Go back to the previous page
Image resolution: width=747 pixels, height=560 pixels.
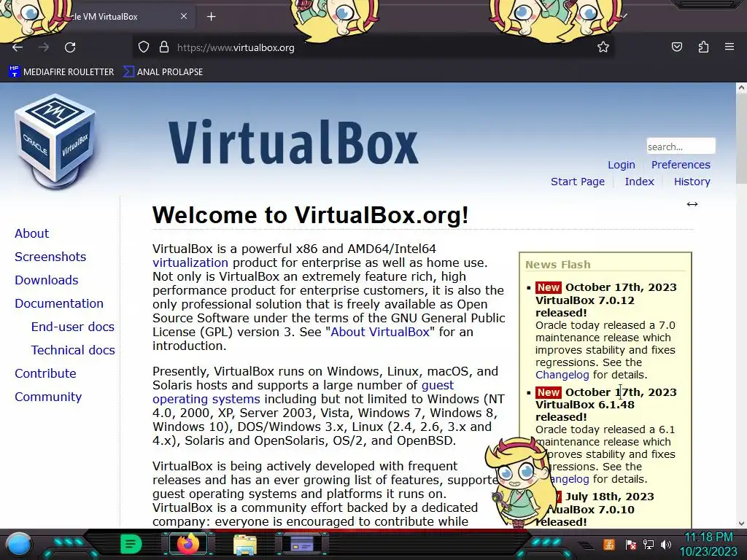pos(18,47)
